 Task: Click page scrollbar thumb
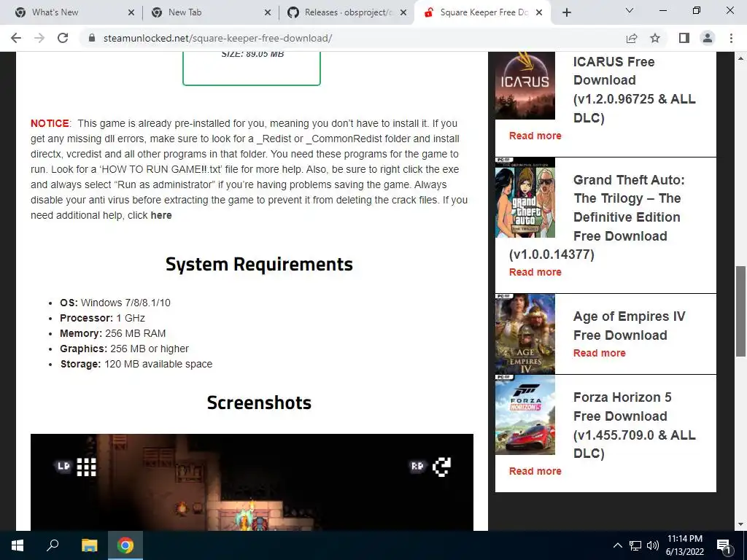point(740,311)
